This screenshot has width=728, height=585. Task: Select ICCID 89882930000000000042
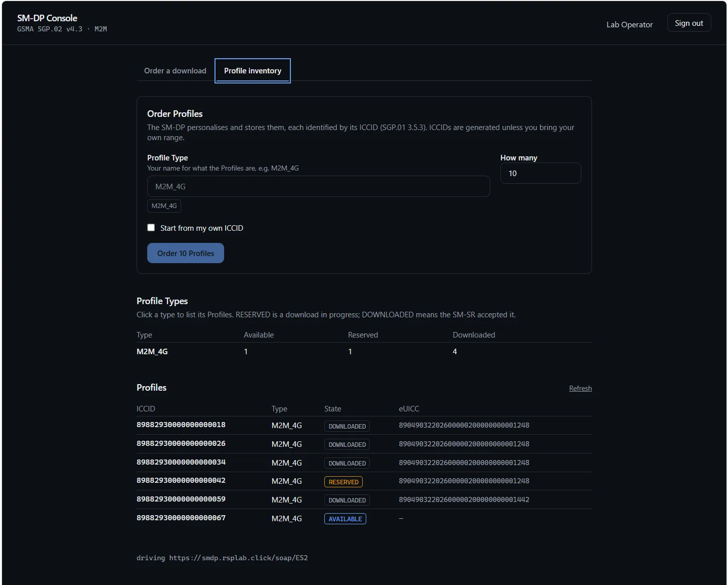pyautogui.click(x=181, y=481)
